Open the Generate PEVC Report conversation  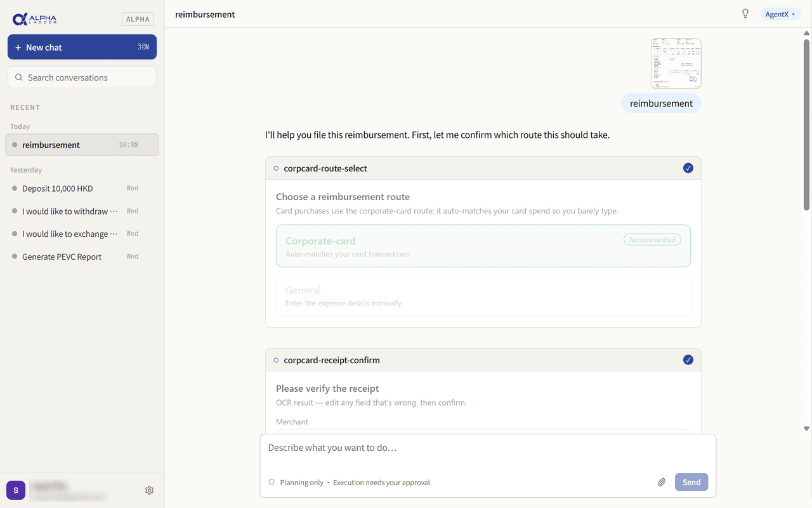click(82, 257)
